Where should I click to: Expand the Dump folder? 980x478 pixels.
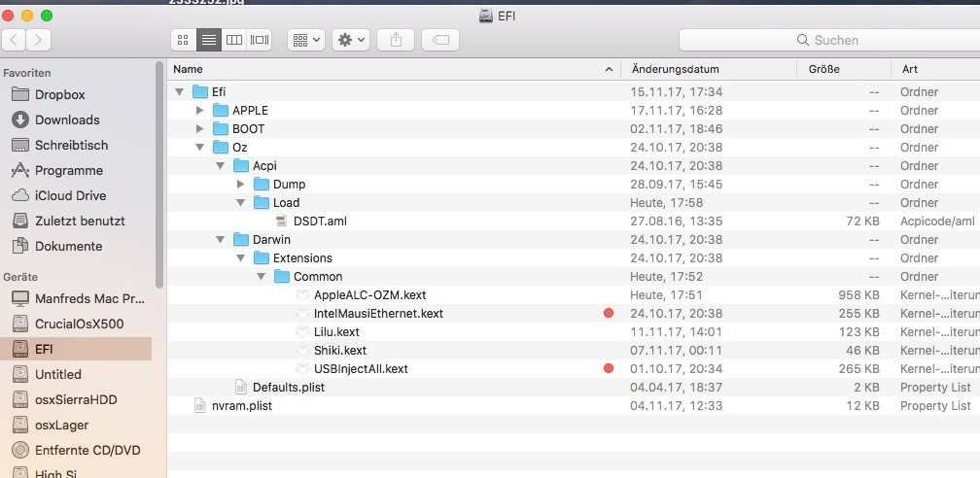[241, 185]
